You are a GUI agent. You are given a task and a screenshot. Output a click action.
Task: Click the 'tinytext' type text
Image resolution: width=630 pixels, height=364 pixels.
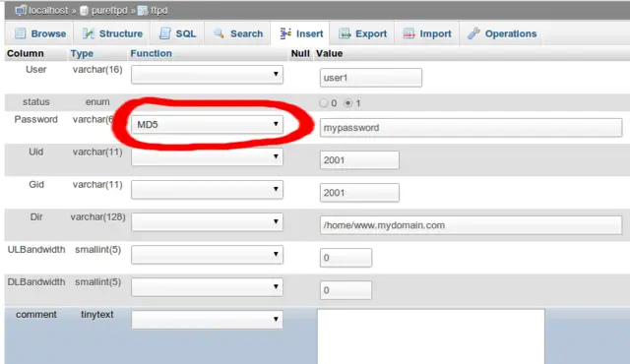(97, 315)
